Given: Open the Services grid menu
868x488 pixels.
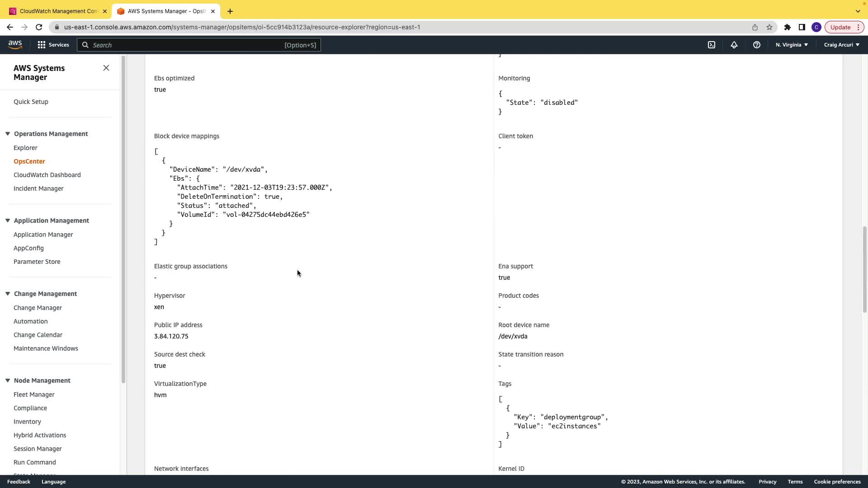Looking at the screenshot, I should coord(53,45).
